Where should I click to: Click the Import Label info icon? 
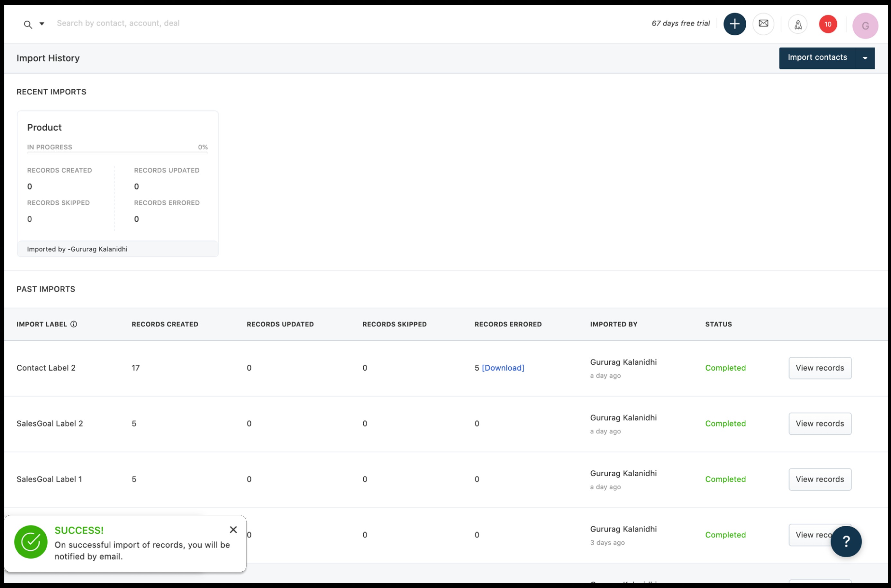[74, 324]
